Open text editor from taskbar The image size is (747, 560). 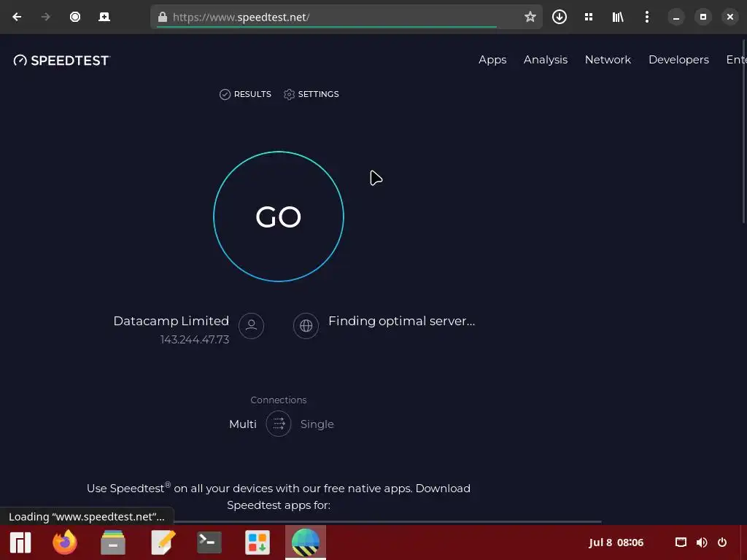pos(163,542)
